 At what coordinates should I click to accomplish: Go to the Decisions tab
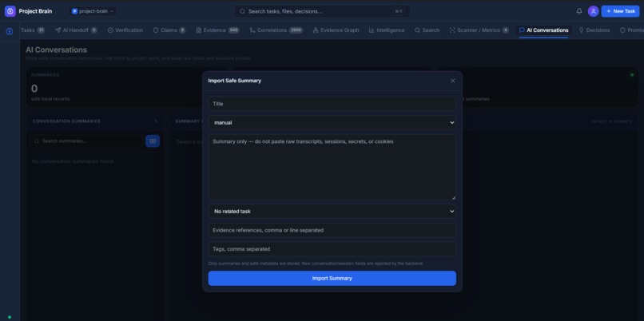click(x=594, y=30)
